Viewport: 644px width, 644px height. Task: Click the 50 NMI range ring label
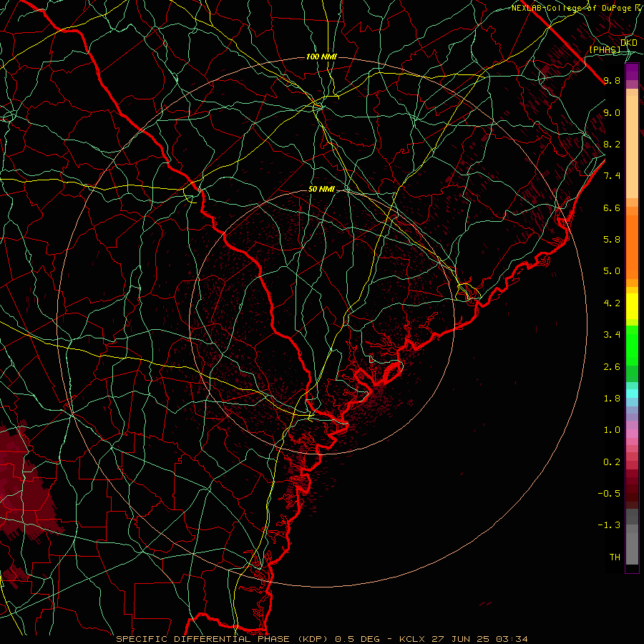(x=321, y=190)
